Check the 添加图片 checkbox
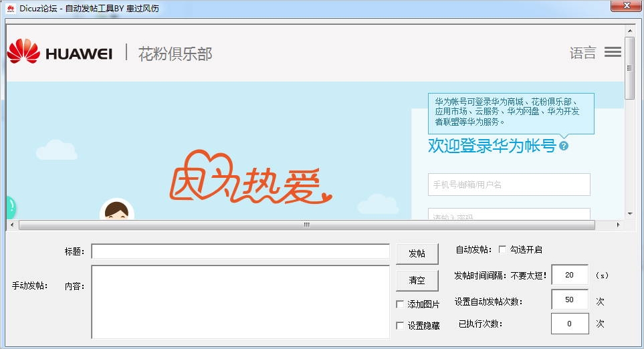 (400, 304)
